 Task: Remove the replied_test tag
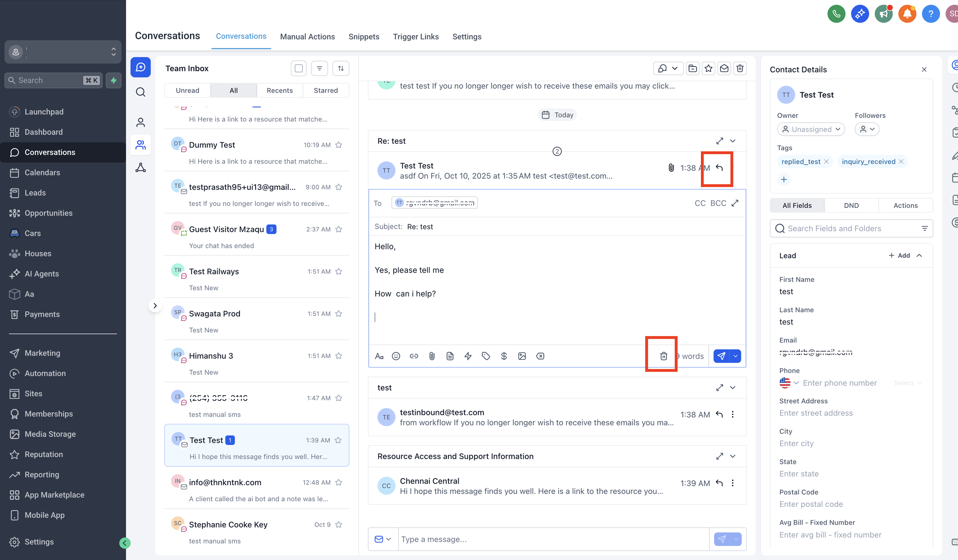pos(826,161)
